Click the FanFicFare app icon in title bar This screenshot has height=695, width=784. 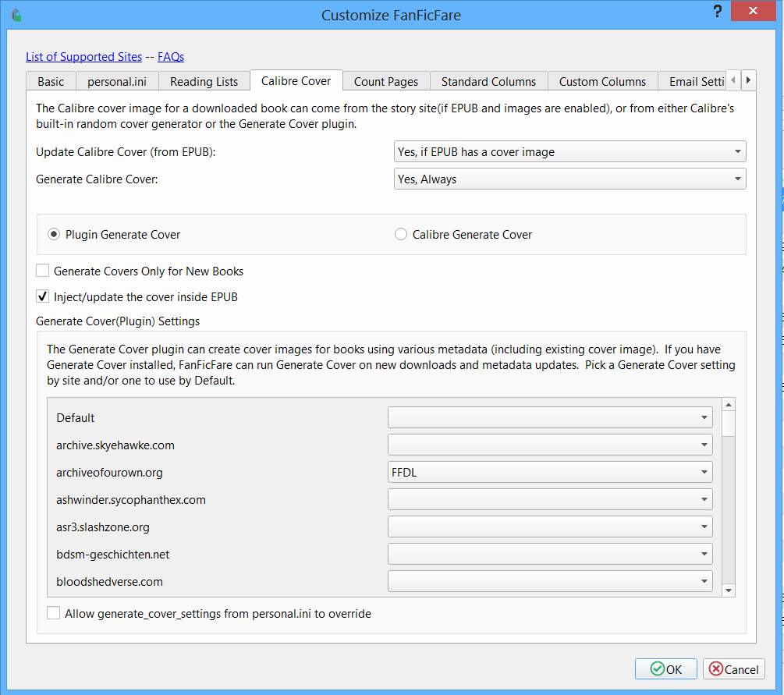click(x=16, y=15)
